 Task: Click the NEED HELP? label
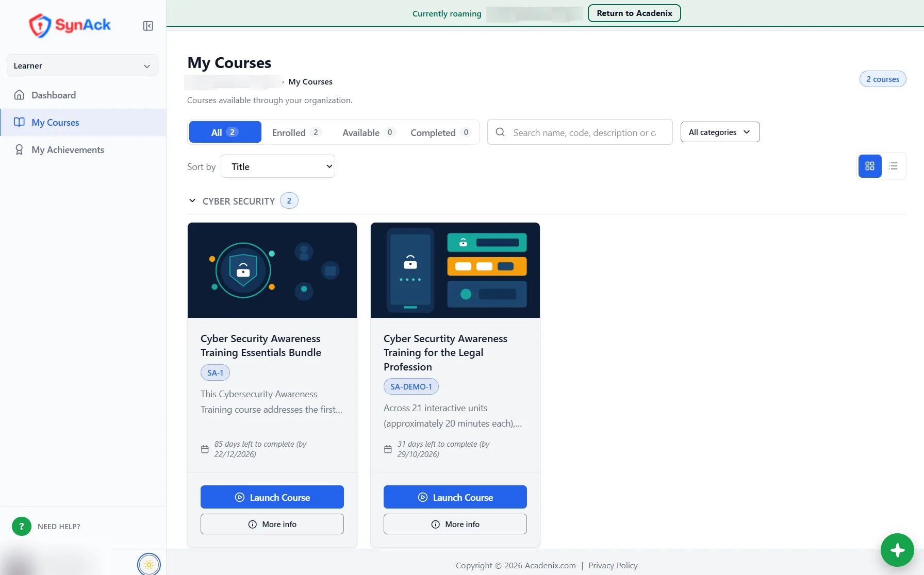click(x=59, y=526)
